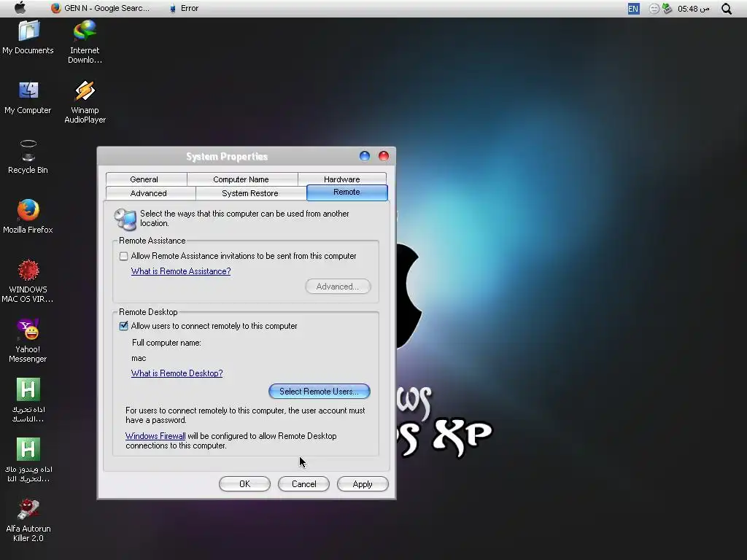The image size is (747, 560).
Task: Click the 'Full computer name:' label
Action: tap(166, 343)
